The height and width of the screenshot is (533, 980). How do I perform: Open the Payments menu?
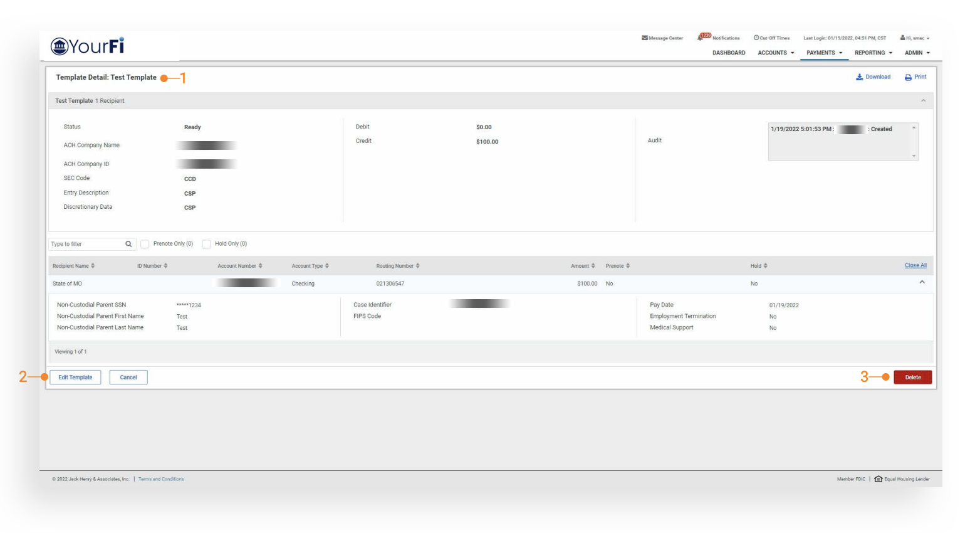[x=824, y=53]
